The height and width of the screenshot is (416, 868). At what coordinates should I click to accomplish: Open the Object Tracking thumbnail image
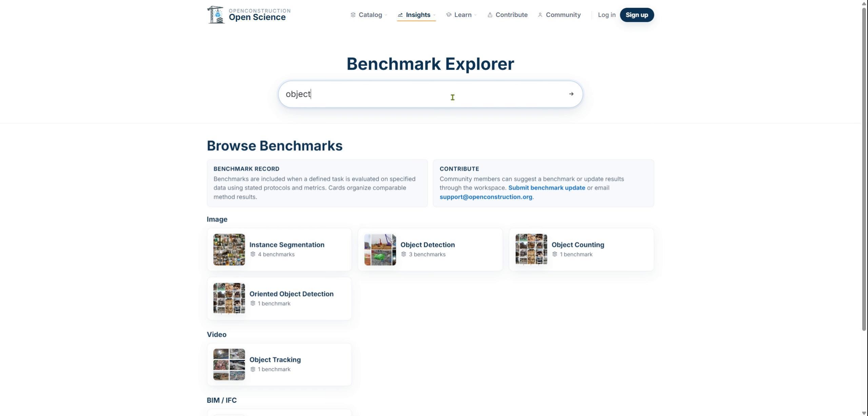[x=229, y=364]
